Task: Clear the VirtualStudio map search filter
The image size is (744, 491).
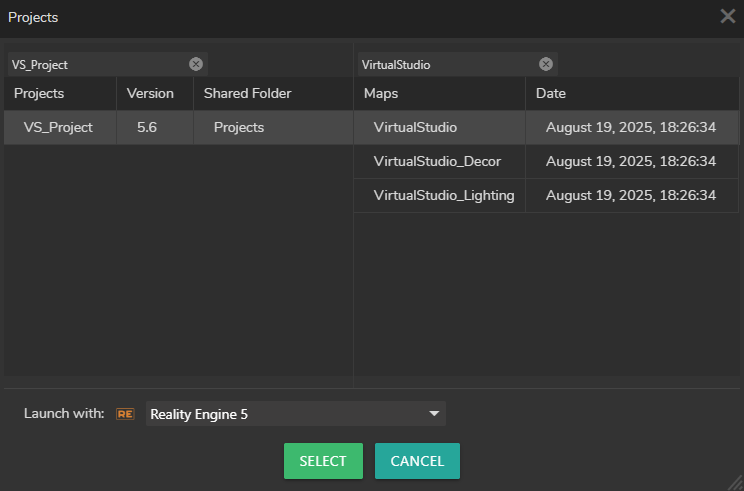Action: point(546,64)
